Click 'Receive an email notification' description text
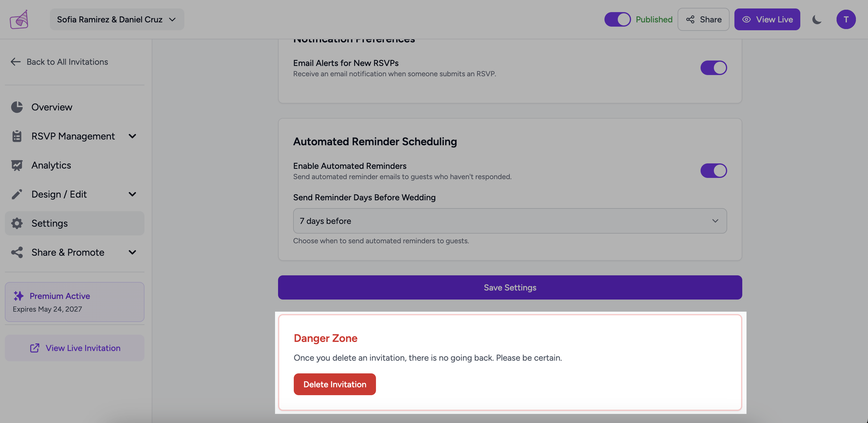The image size is (868, 423). click(x=394, y=74)
